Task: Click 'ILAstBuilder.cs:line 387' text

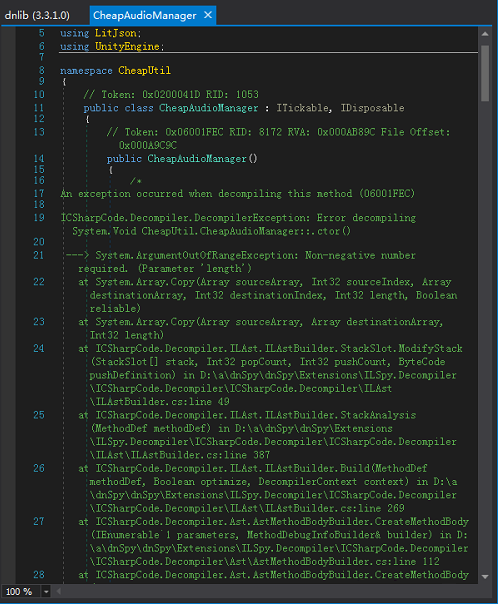Action: [200, 455]
